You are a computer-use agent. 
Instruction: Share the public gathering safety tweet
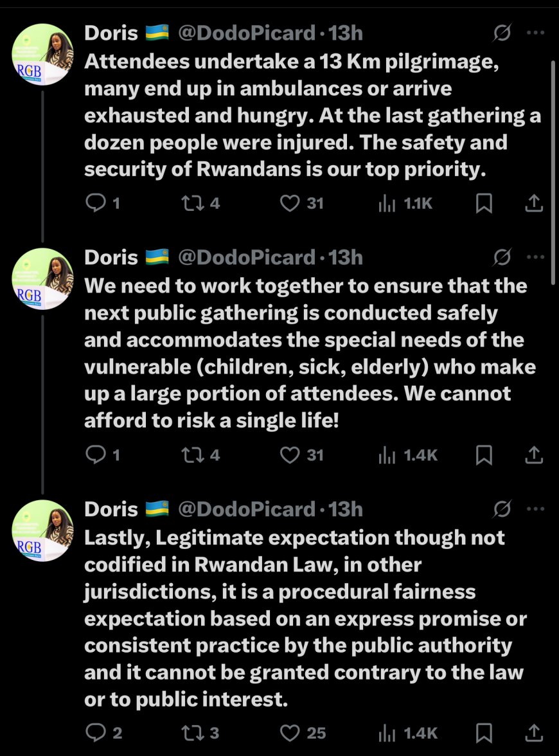tap(534, 455)
